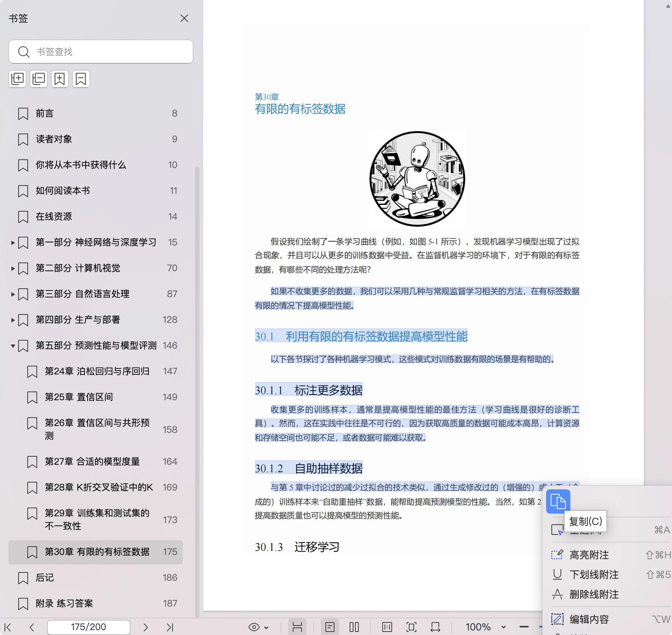672x635 pixels.
Task: Go to the last page
Action: coord(170,627)
